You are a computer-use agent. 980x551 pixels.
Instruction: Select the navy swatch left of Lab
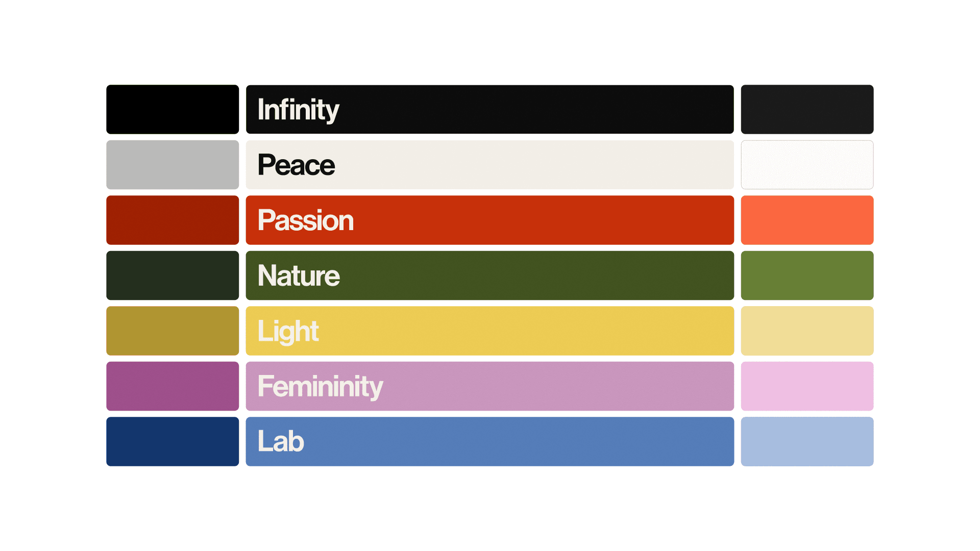(x=173, y=441)
